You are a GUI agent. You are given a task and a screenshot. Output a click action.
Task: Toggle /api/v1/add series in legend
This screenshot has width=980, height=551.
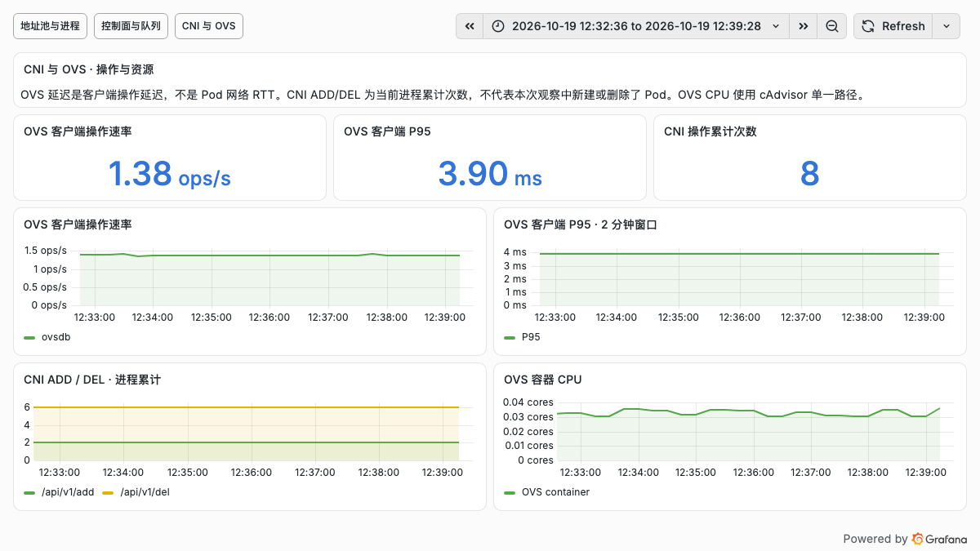pyautogui.click(x=68, y=492)
